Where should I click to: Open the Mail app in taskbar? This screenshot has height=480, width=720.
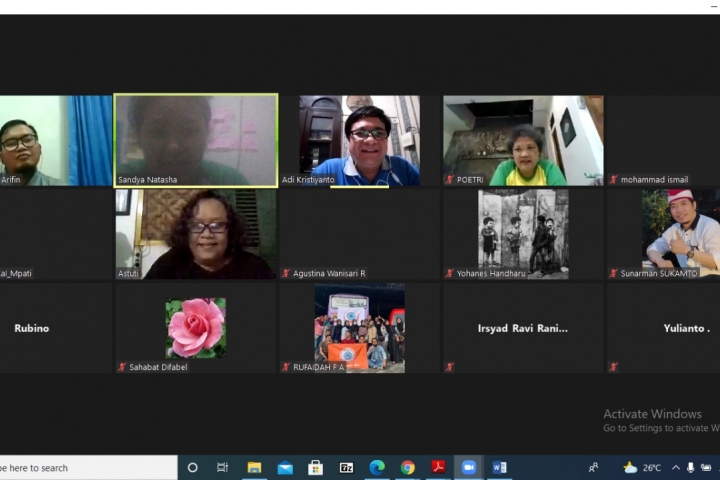point(285,468)
